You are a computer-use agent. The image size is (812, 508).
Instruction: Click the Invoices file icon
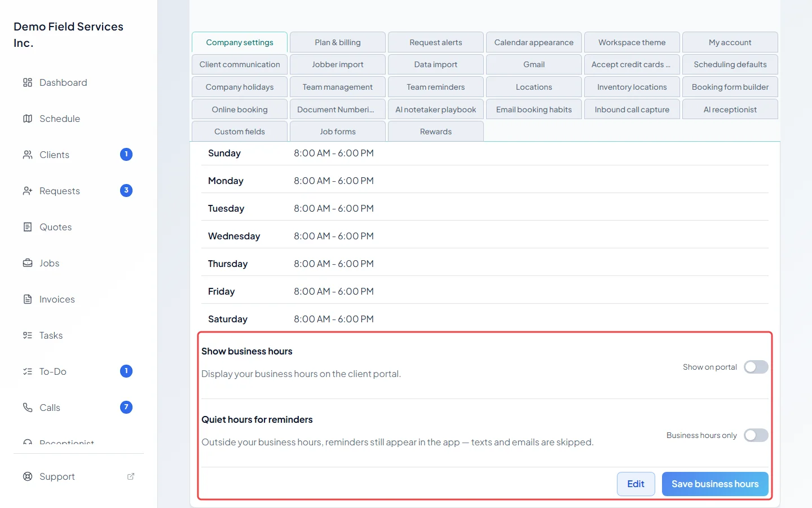pyautogui.click(x=28, y=299)
